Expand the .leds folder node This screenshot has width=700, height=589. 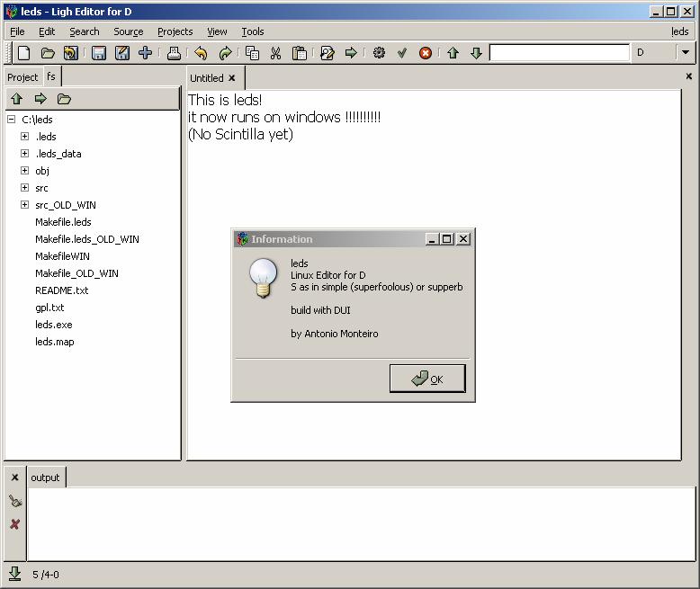[24, 137]
